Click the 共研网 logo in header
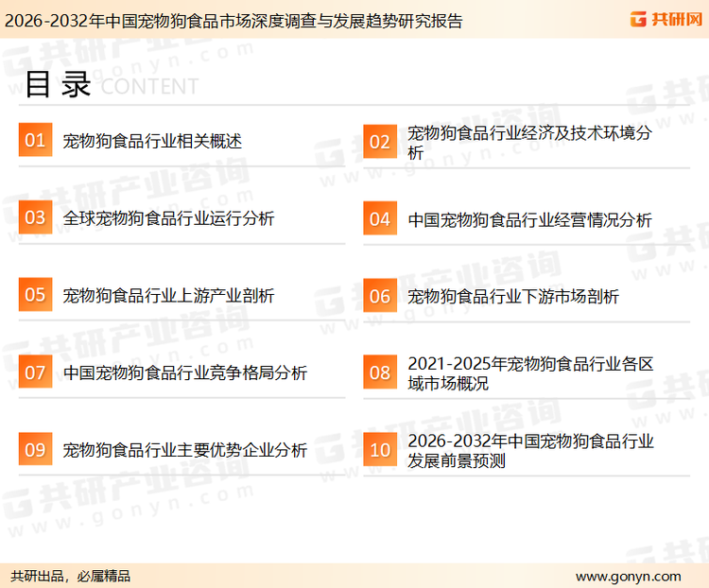 click(666, 19)
